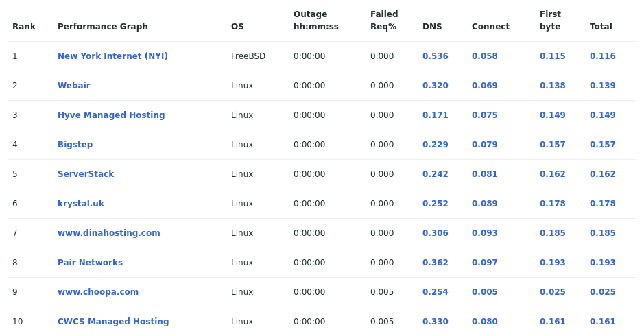Click DNS value 0.252 for krystal.uk
The image size is (644, 336).
tap(436, 204)
